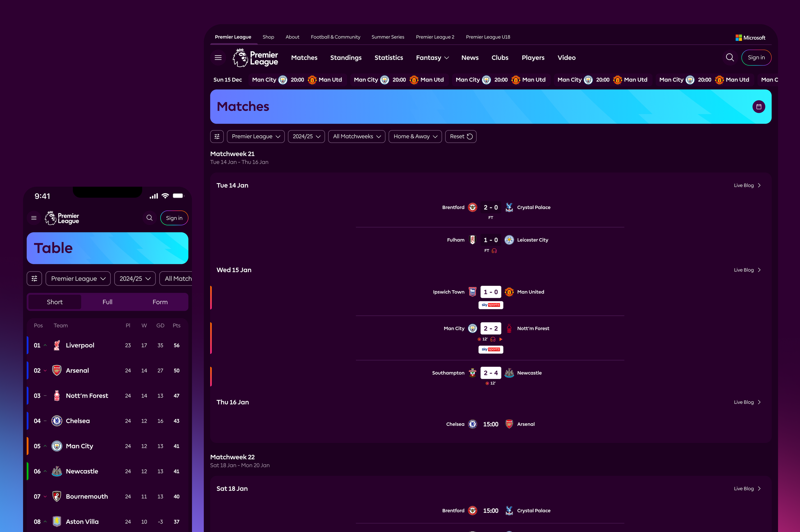Screen dimensions: 800x532
Task: Open the Clubs nav item
Action: click(x=500, y=58)
